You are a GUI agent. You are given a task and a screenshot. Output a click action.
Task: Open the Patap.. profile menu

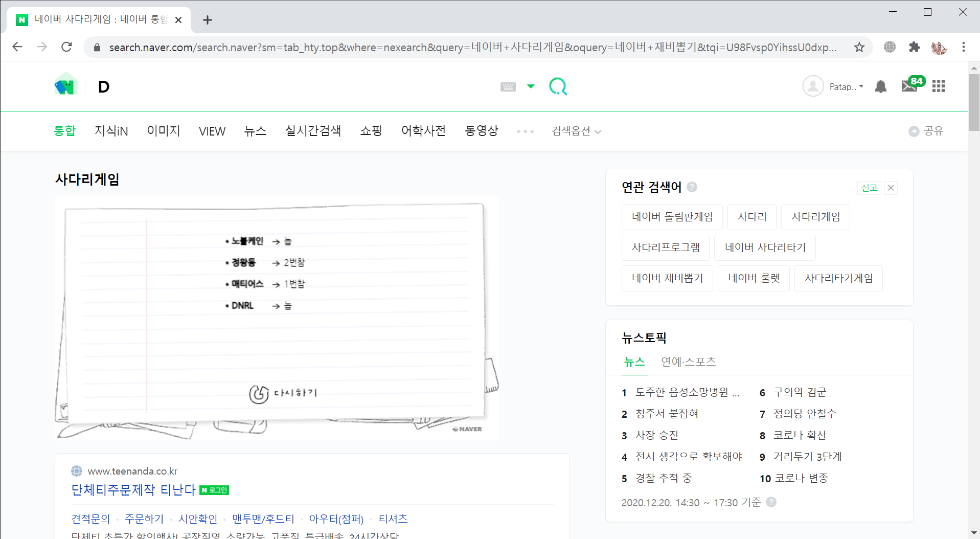846,87
